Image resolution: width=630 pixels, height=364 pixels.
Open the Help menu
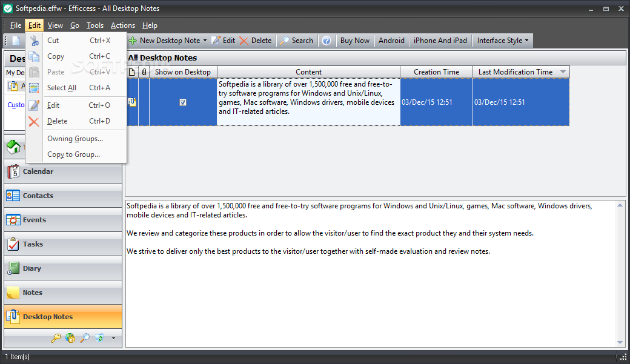(x=150, y=25)
